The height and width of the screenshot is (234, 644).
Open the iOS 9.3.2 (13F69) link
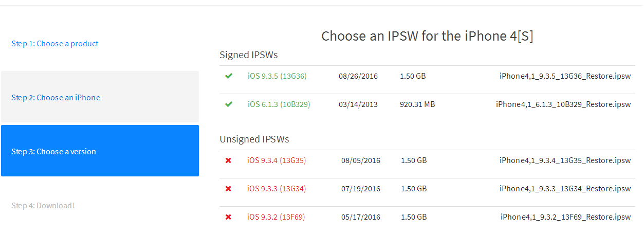[276, 217]
